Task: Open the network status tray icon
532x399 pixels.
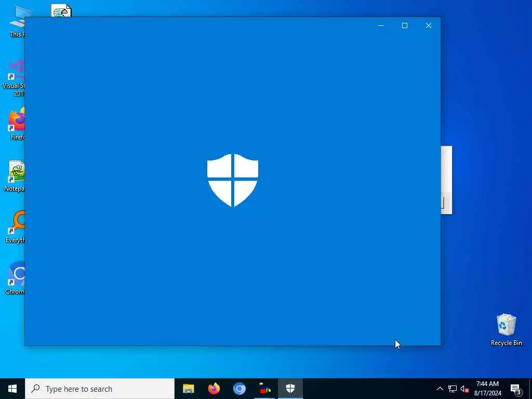Action: coord(453,389)
